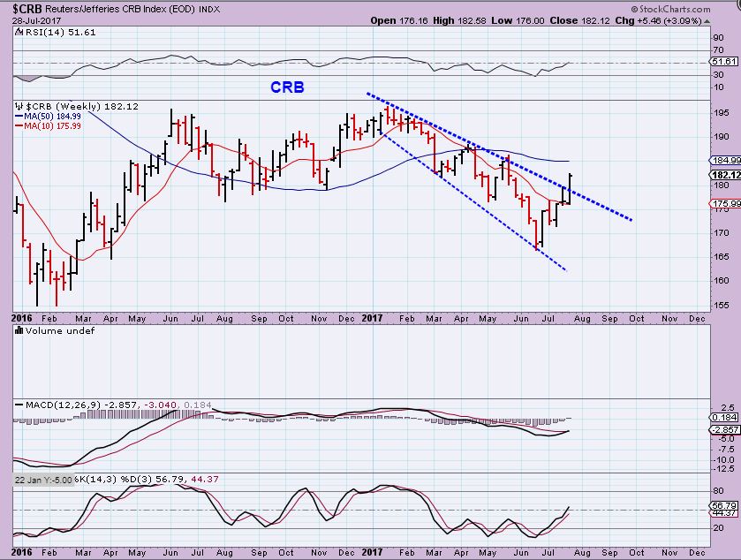Click the 0.184 MACD histogram tag on right
Screen dimensions: 741x560
pyautogui.click(x=724, y=417)
